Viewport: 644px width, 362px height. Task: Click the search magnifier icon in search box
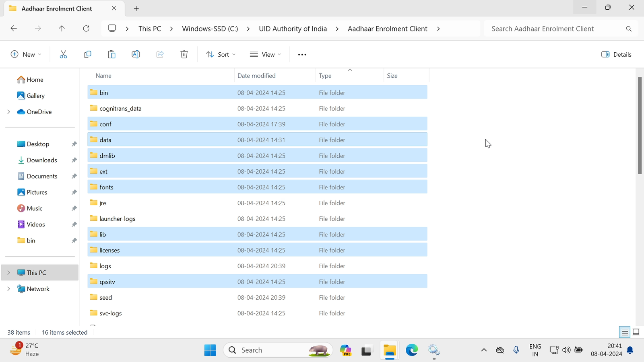point(629,29)
